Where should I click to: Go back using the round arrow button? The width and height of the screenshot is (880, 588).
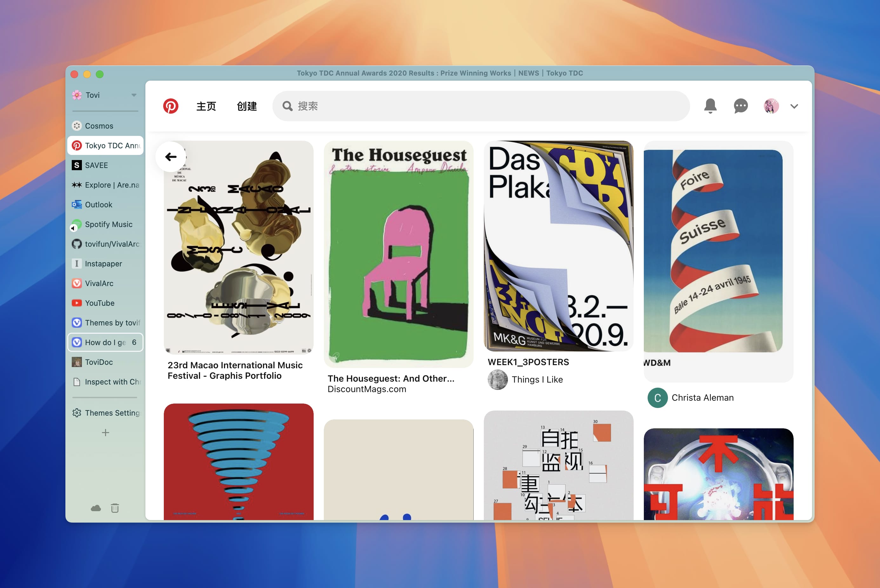(x=171, y=157)
